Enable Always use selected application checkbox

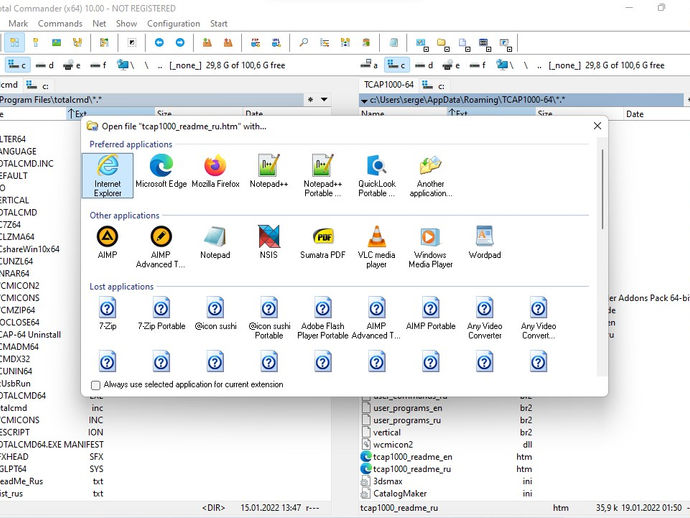pyautogui.click(x=95, y=385)
